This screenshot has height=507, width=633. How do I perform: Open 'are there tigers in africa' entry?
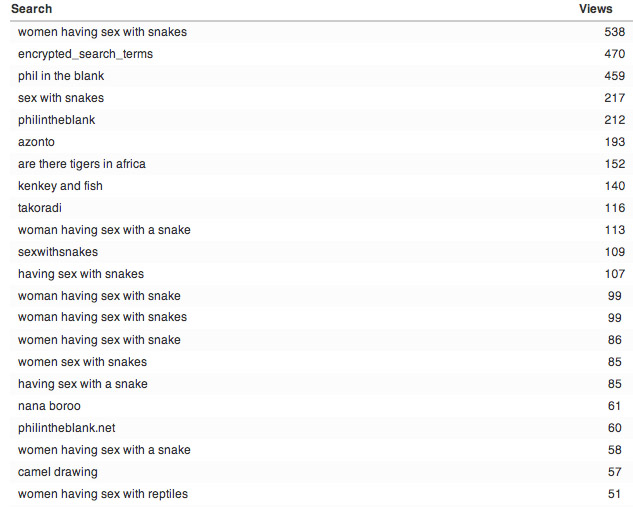(x=82, y=164)
